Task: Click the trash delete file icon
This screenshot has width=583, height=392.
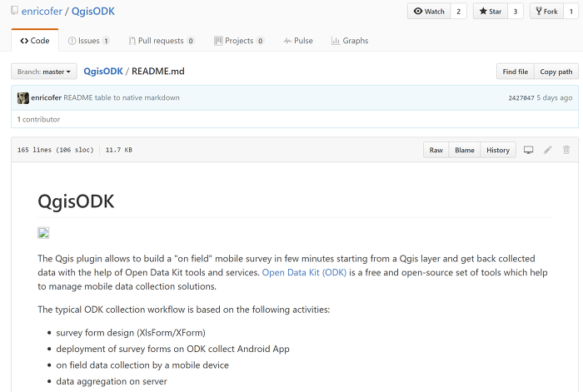Action: (566, 150)
